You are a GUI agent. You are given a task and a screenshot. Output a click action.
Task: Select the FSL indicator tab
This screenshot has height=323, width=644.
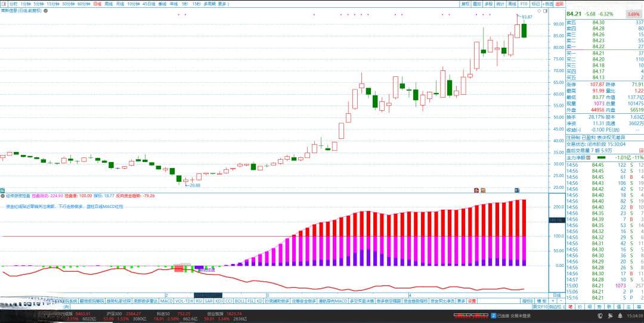[x=251, y=301]
